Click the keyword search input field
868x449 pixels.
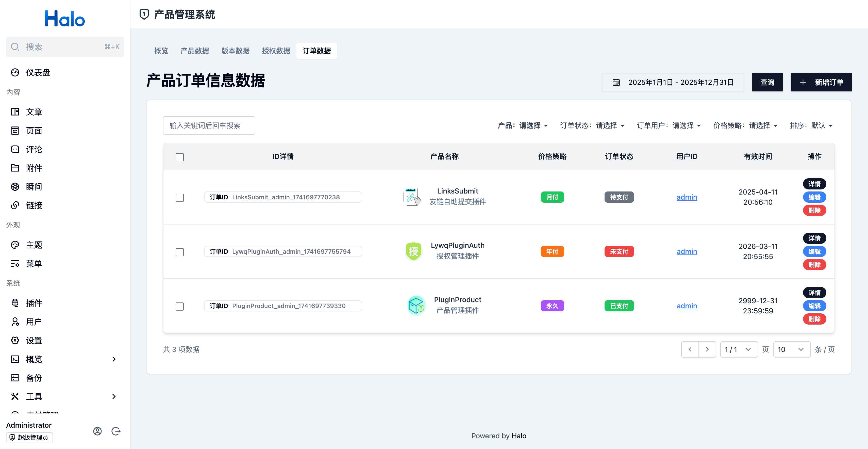click(x=209, y=125)
